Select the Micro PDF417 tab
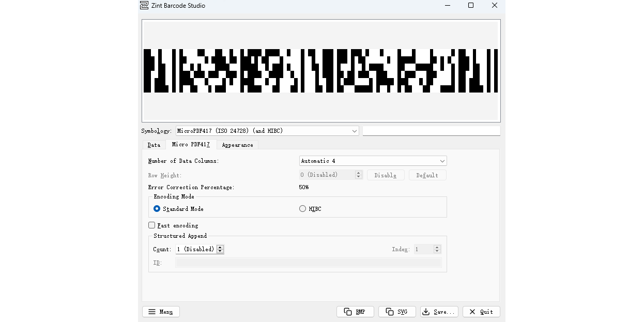 pyautogui.click(x=191, y=145)
